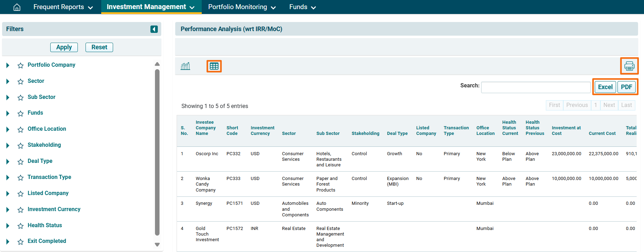Viewport: 644px width, 252px height.
Task: Toggle favorite star for Sector filter
Action: pos(21,81)
